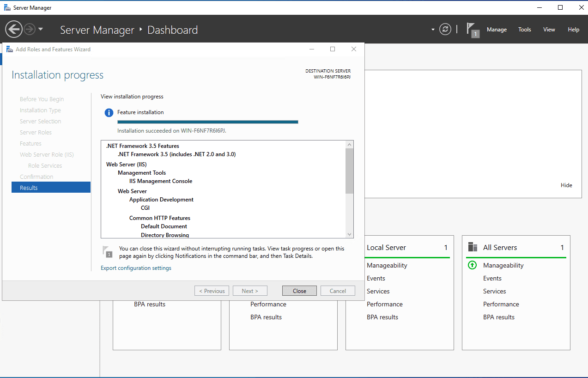Expand the dropdown arrow beside Refresh
The width and height of the screenshot is (588, 378).
pos(433,30)
